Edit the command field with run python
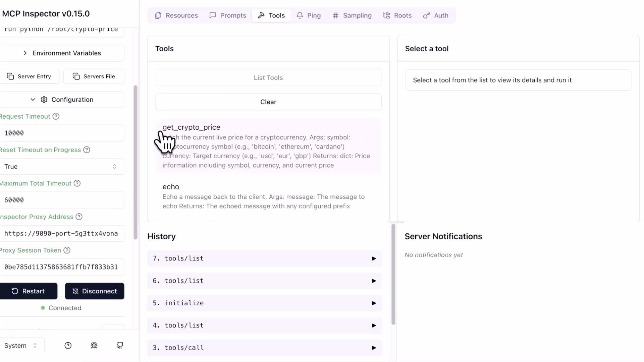Image resolution: width=644 pixels, height=362 pixels. pyautogui.click(x=62, y=30)
